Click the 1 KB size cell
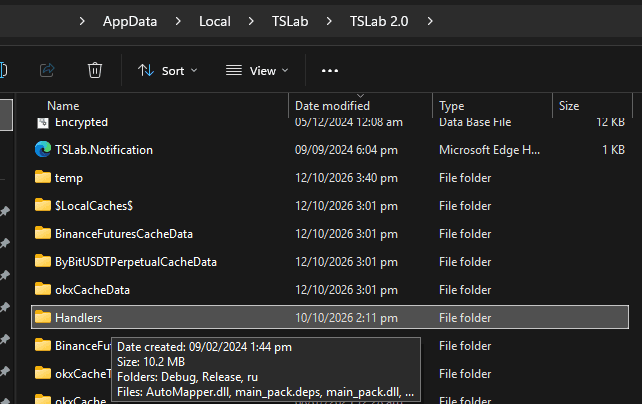The image size is (642, 404). pos(613,150)
